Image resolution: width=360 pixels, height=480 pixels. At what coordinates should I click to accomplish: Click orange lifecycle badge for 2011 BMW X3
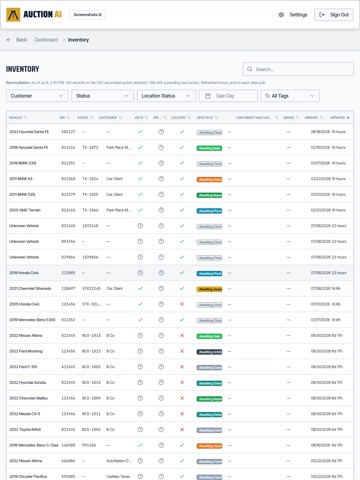pos(209,179)
